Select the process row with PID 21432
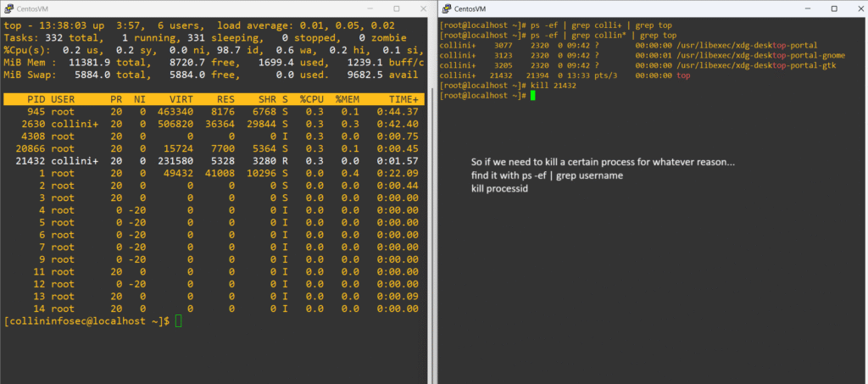The image size is (868, 384). pyautogui.click(x=212, y=160)
